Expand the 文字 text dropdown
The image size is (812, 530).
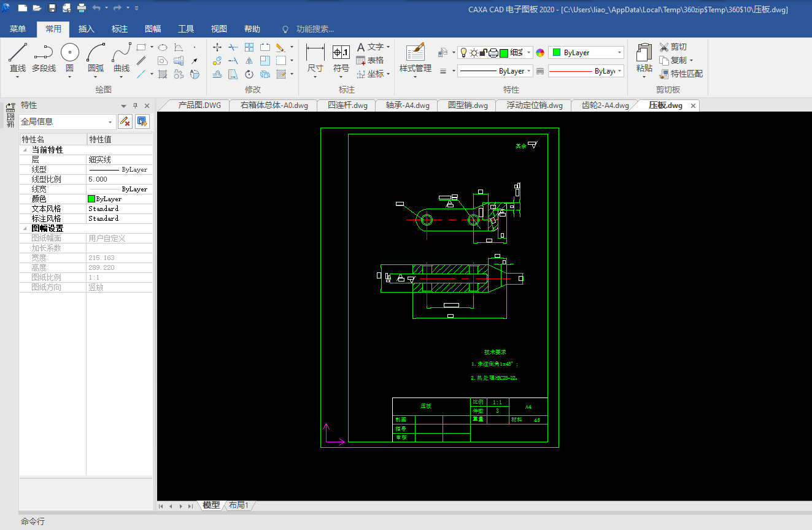click(389, 47)
